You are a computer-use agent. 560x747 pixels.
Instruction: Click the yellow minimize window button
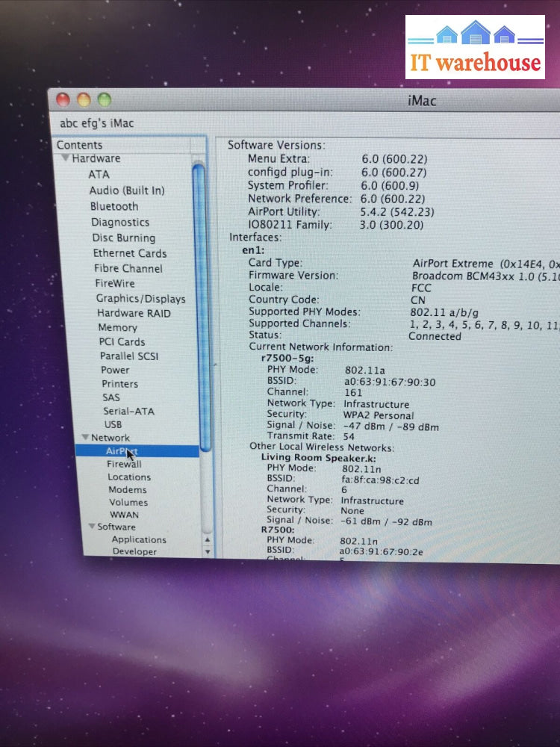tap(84, 99)
